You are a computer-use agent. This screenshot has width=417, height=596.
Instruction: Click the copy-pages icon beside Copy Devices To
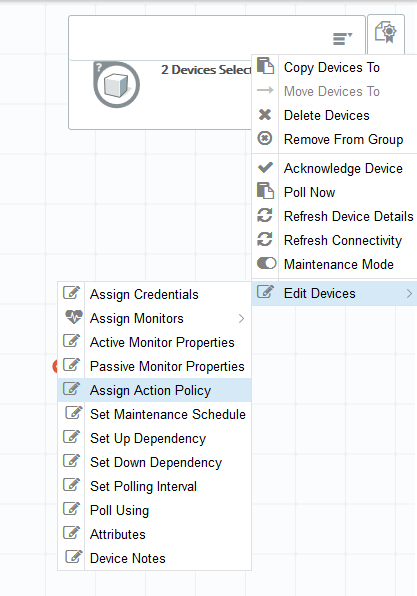pos(265,66)
